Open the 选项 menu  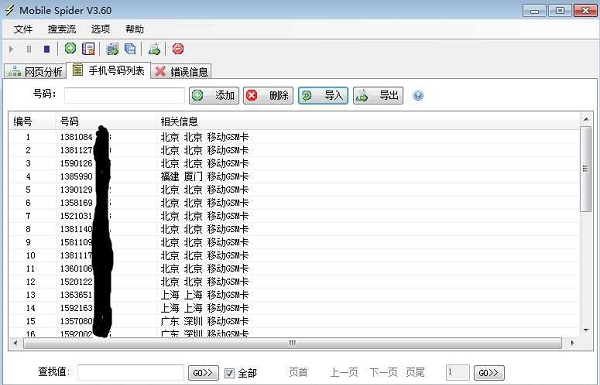point(101,29)
